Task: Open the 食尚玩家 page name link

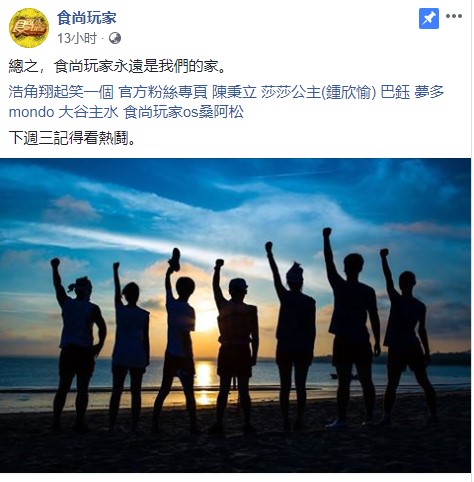Action: click(87, 18)
